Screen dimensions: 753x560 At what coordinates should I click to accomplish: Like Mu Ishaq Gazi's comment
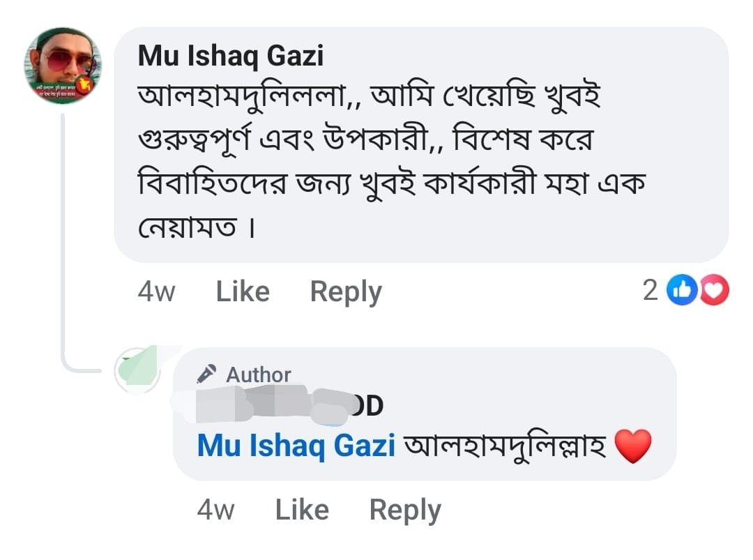(x=243, y=291)
